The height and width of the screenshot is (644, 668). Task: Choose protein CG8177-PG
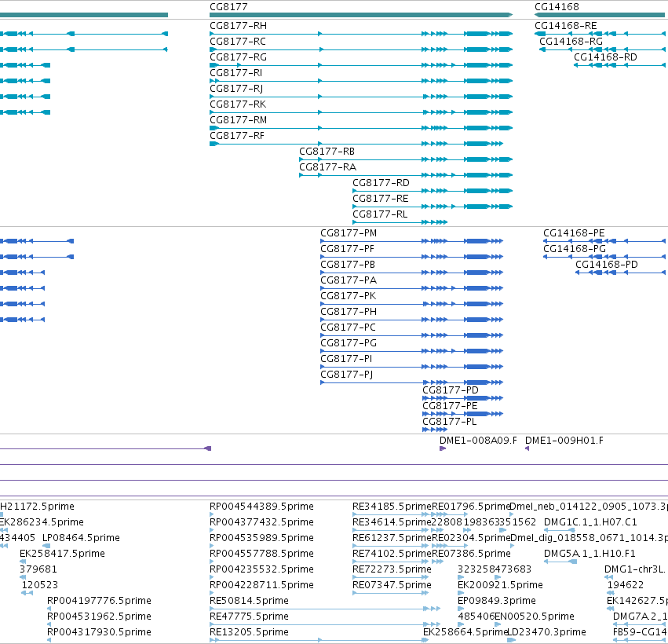(x=349, y=343)
